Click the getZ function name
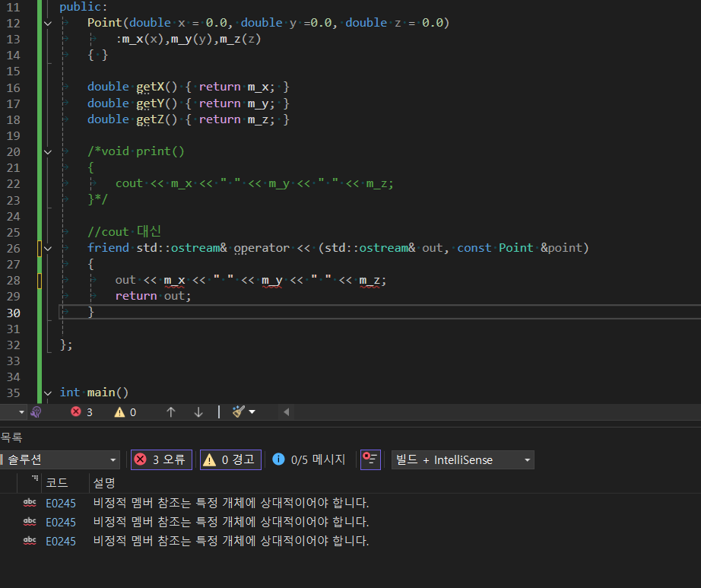This screenshot has height=588, width=701. [x=151, y=119]
